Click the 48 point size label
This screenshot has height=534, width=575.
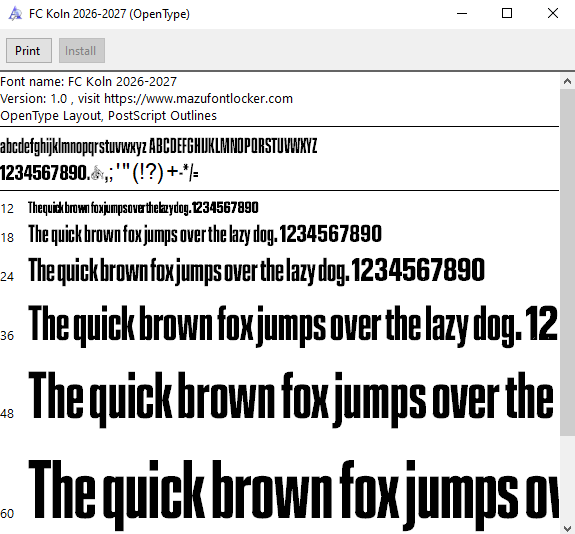pos(7,414)
